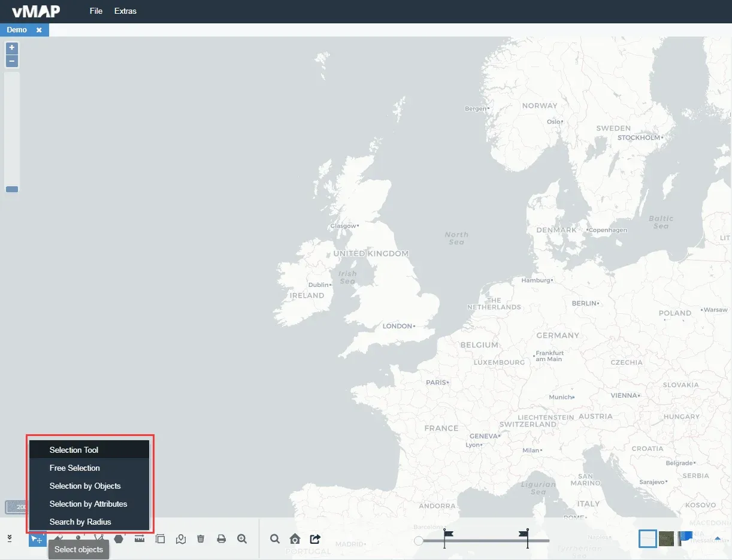Viewport: 732px width, 560px height.
Task: Activate the ruler measurement tool
Action: click(140, 539)
